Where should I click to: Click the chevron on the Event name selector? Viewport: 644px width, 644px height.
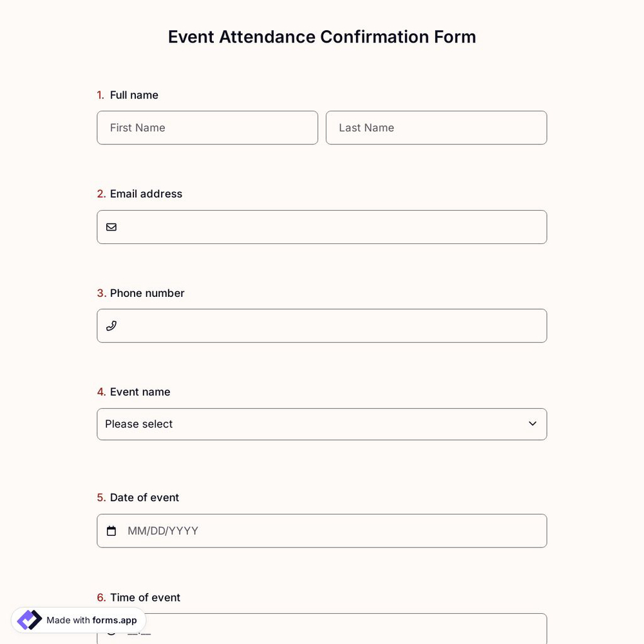click(533, 424)
